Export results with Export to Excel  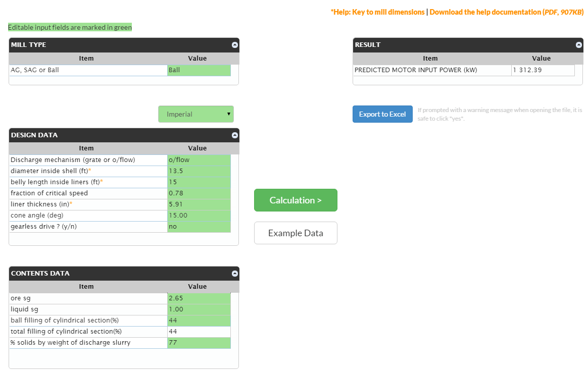(x=382, y=114)
